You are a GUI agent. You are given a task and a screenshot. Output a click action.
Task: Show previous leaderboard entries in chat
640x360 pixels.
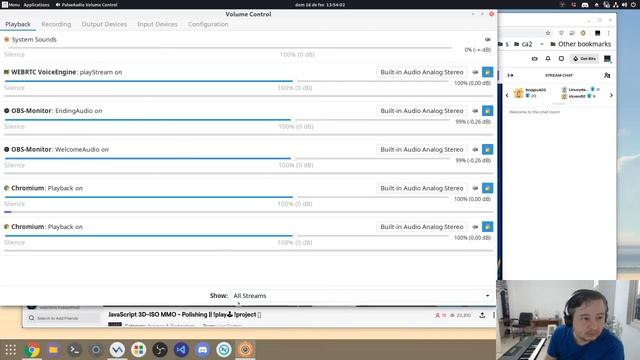(x=507, y=95)
